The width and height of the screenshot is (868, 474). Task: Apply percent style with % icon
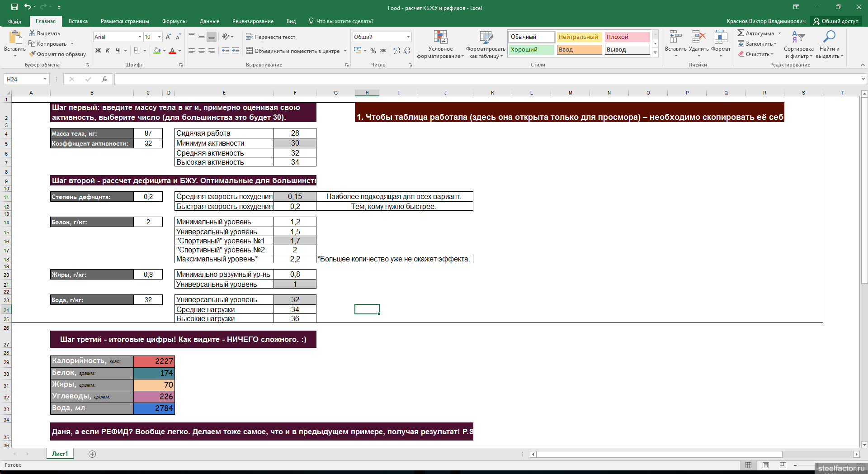tap(373, 51)
